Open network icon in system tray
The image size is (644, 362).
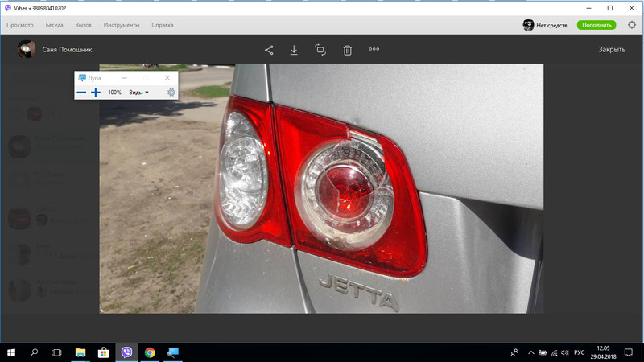[x=554, y=352]
